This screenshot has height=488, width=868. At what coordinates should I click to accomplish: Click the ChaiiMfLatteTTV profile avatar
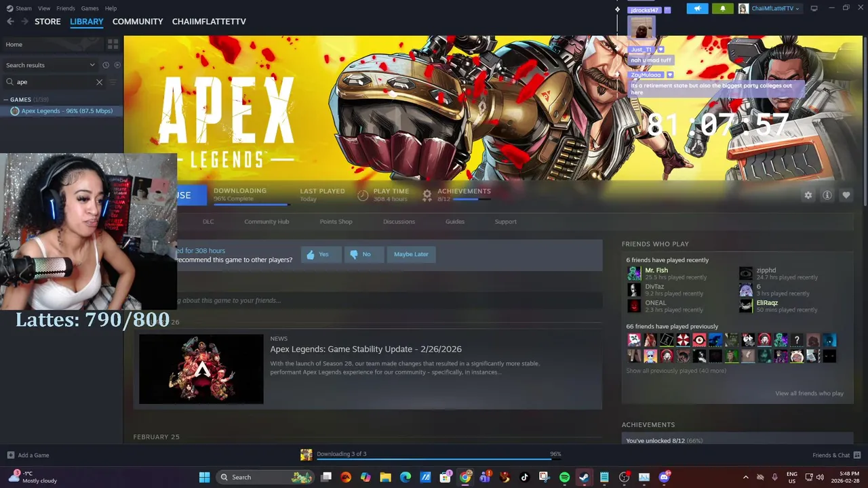tap(743, 8)
